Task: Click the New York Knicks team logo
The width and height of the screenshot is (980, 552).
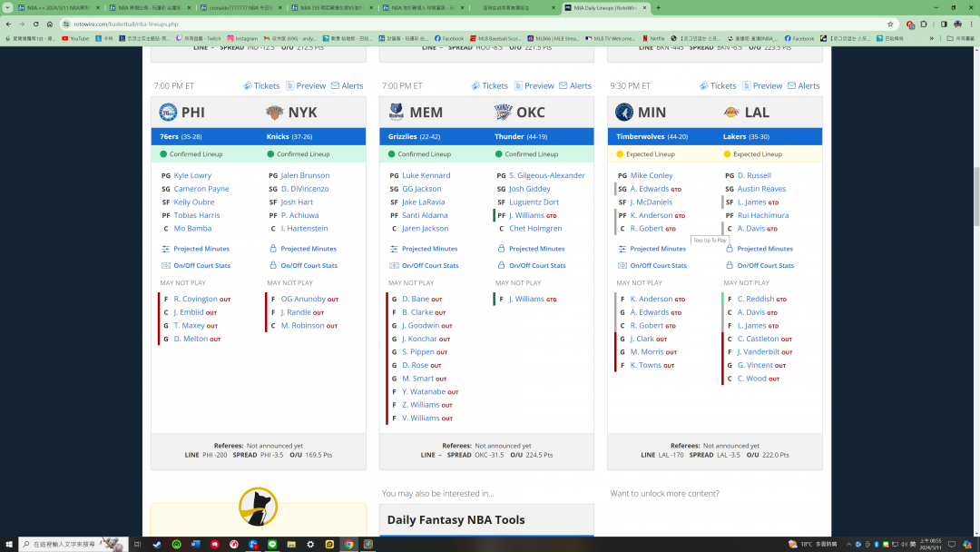Action: click(274, 113)
